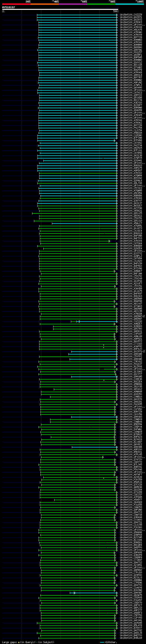Select hit label UniRef100_C0Z2Z9
The width and height of the screenshot is (146, 644).
click(131, 15)
